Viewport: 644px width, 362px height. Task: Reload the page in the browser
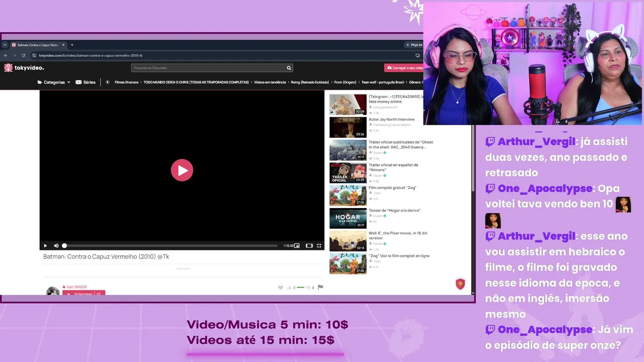point(23,55)
